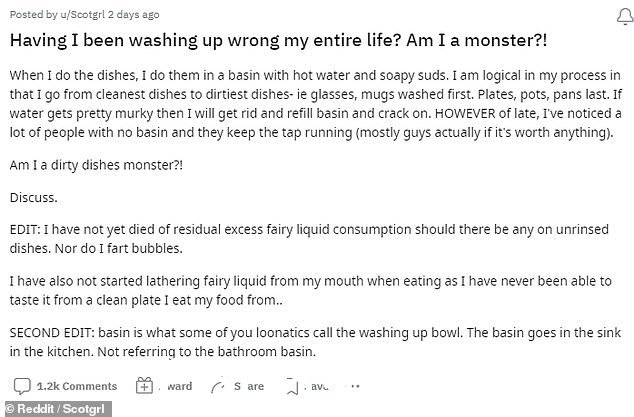Click the paragraph beginning with 'EDIT:'

(x=309, y=239)
